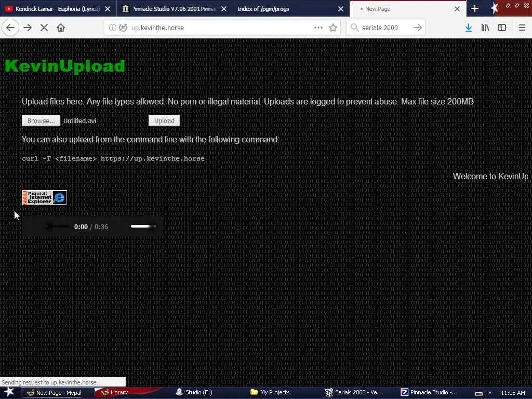Stop loading the page with X button

[x=44, y=28]
